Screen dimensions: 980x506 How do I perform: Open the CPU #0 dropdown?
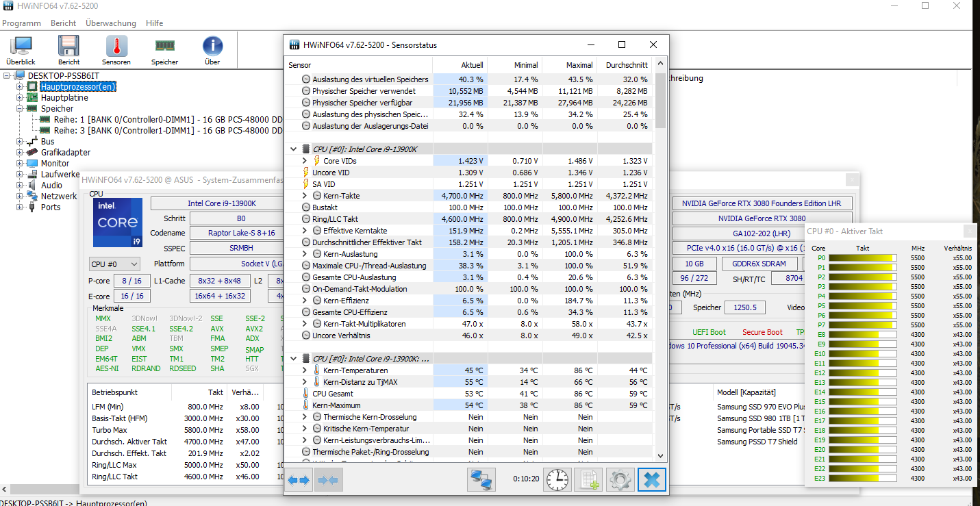point(114,264)
